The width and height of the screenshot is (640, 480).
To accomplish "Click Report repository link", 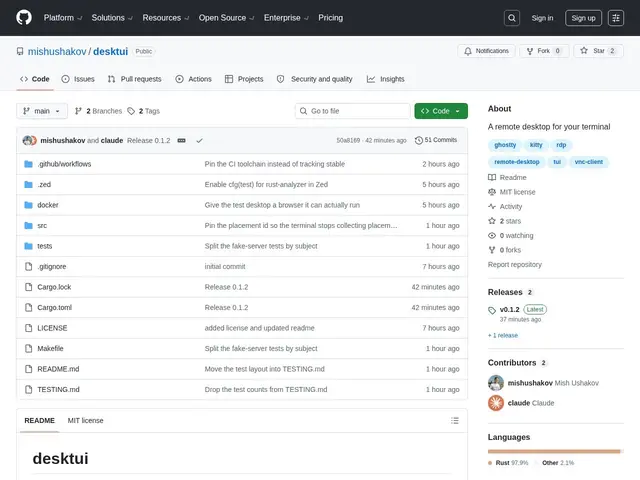I will click(515, 264).
